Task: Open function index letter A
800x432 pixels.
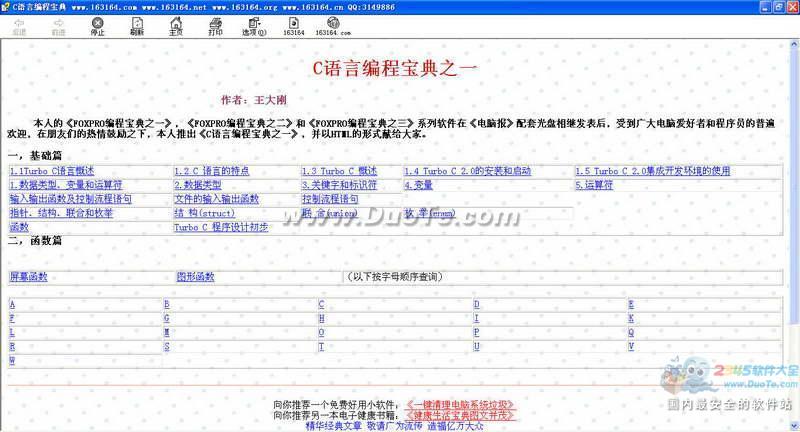Action: click(x=12, y=304)
